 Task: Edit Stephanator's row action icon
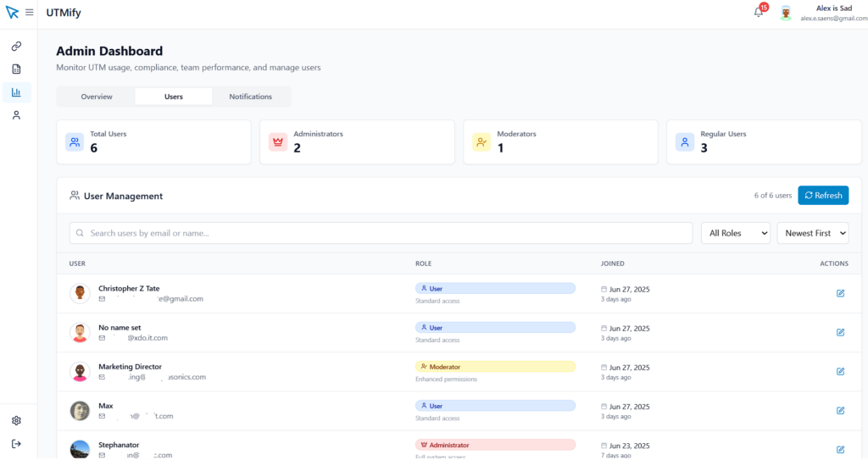(840, 450)
